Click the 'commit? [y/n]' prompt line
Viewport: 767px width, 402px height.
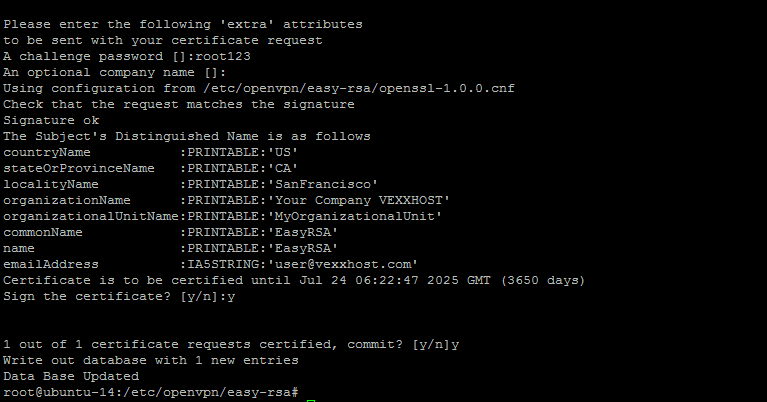click(x=404, y=343)
